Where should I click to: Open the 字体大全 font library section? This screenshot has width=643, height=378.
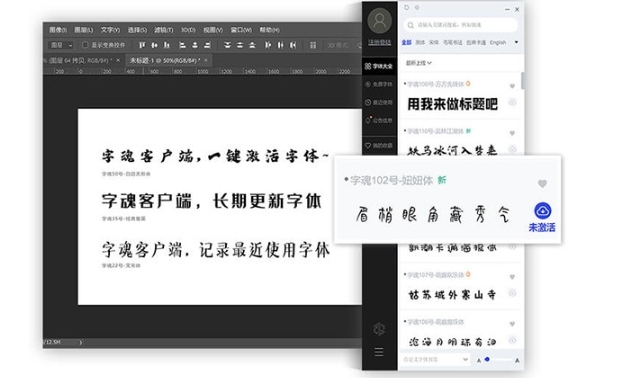tap(379, 66)
